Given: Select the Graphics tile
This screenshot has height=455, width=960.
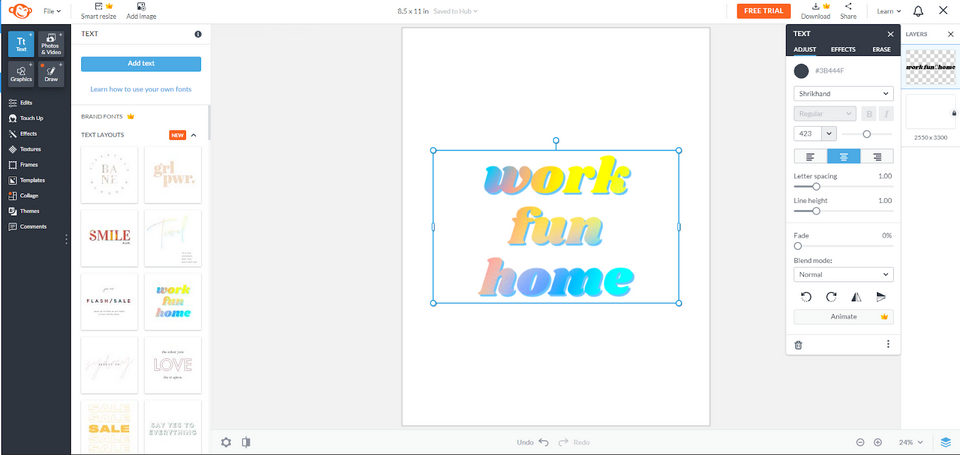Looking at the screenshot, I should [21, 74].
